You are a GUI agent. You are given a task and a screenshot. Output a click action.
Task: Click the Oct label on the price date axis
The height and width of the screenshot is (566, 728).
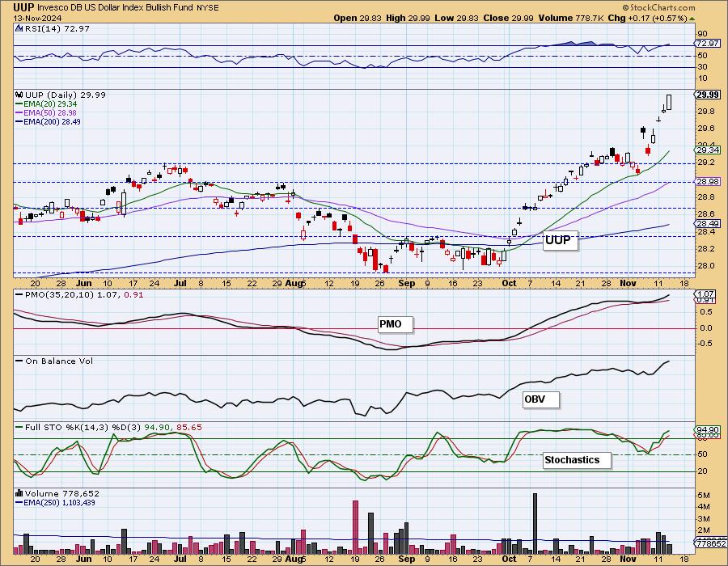pyautogui.click(x=509, y=283)
